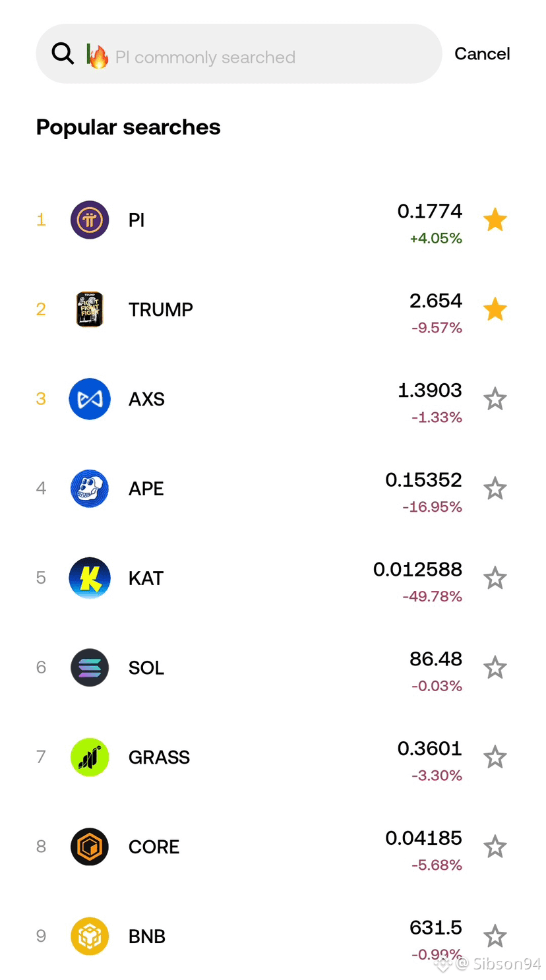Focus the PI commonly searched field
This screenshot has height=980, width=546.
coord(239,53)
